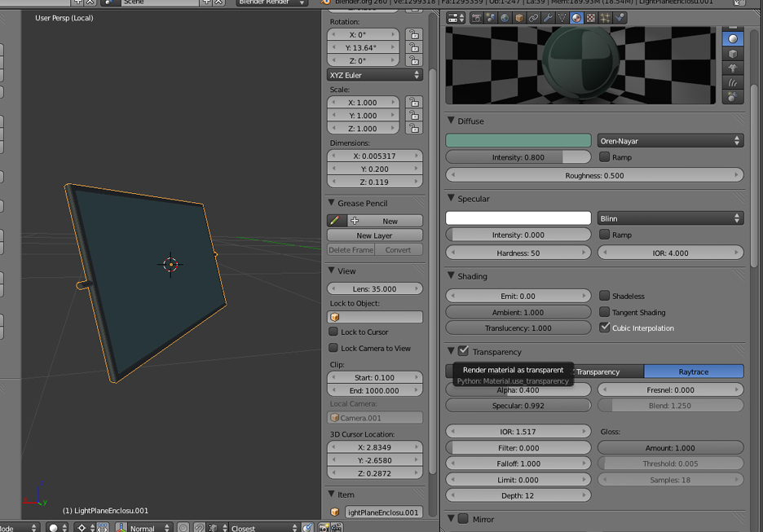The width and height of the screenshot is (763, 532).
Task: Click diffuse Intensity 0.800 slider
Action: (518, 157)
